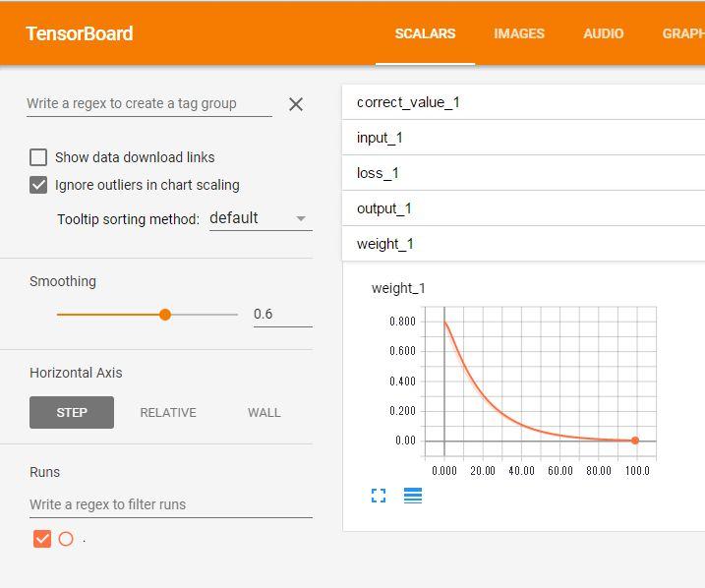Viewport: 705px width, 588px height.
Task: Open the AUDIO tab
Action: (x=603, y=33)
